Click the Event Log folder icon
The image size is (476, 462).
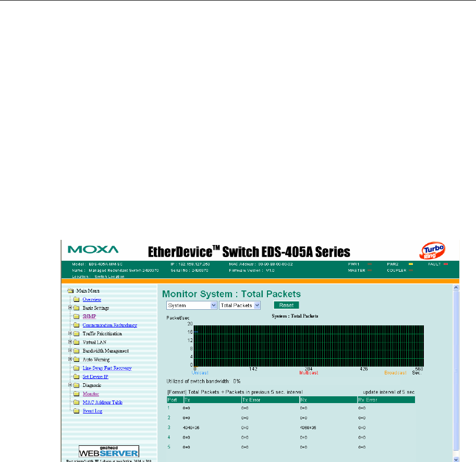tap(77, 411)
